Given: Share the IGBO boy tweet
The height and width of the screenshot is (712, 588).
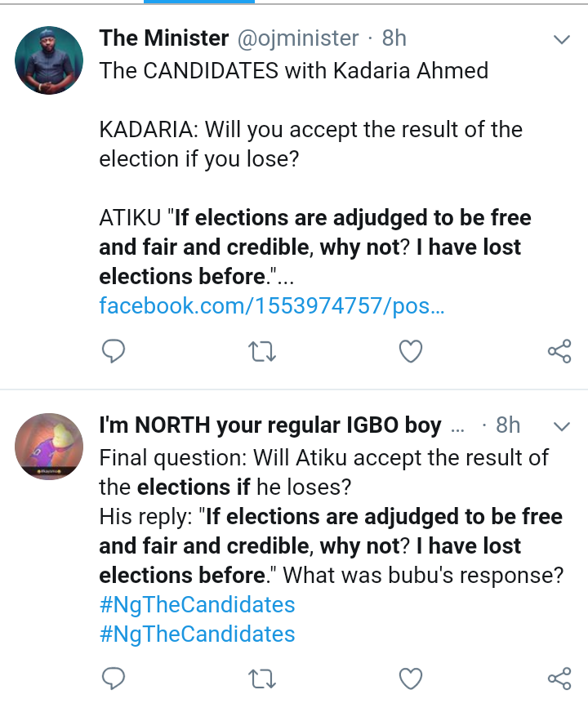Looking at the screenshot, I should click(x=559, y=678).
